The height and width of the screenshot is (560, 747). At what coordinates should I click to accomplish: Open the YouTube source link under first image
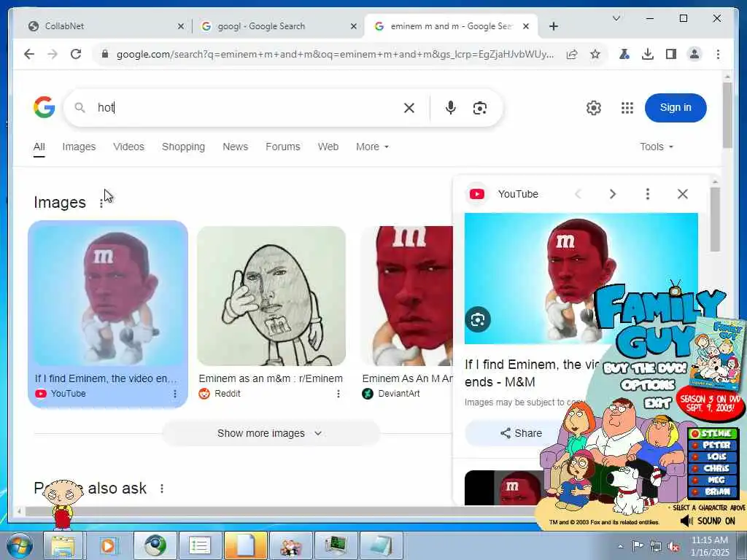click(61, 394)
